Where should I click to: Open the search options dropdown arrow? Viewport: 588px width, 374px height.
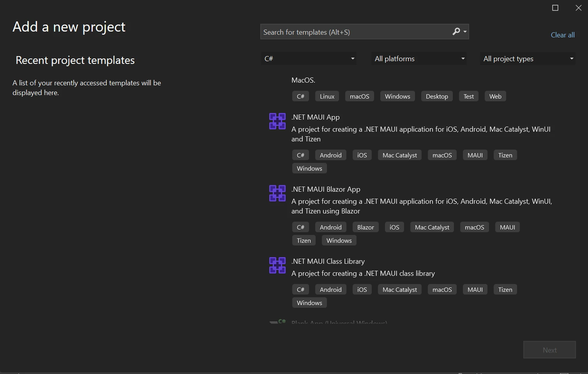pyautogui.click(x=465, y=32)
